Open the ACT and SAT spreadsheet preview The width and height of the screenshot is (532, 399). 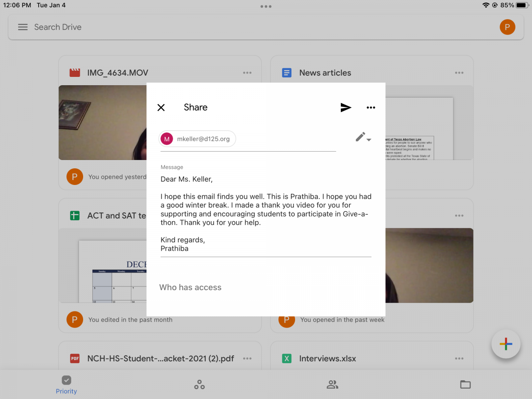103,266
